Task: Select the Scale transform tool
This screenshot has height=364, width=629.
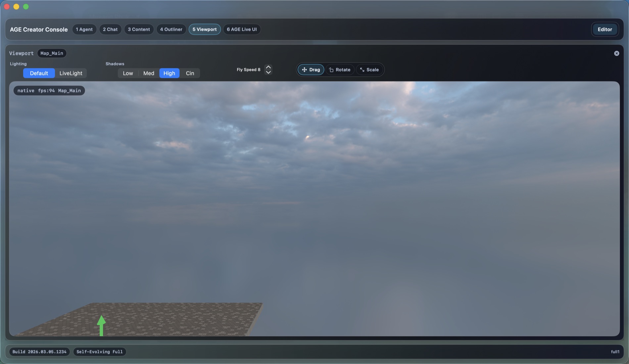Action: (369, 69)
